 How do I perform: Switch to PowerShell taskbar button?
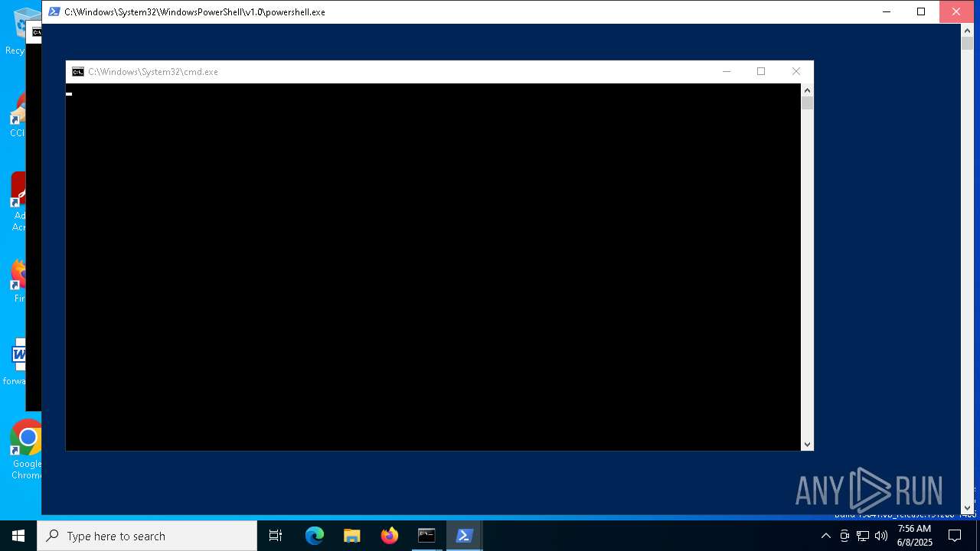464,536
